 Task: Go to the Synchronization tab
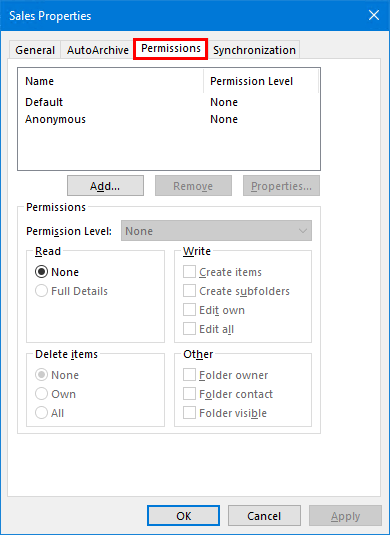click(254, 50)
